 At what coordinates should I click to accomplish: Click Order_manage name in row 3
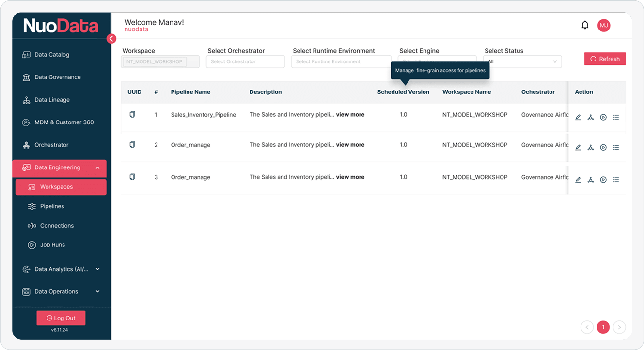click(190, 177)
